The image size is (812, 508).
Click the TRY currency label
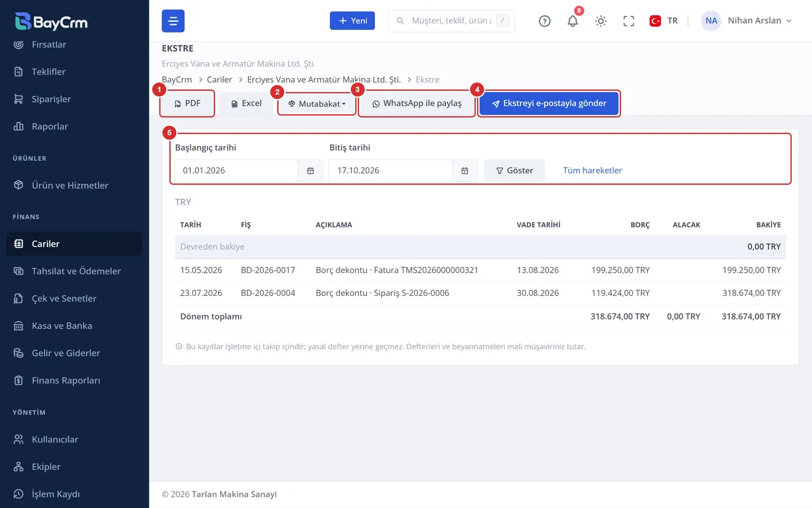click(x=183, y=202)
